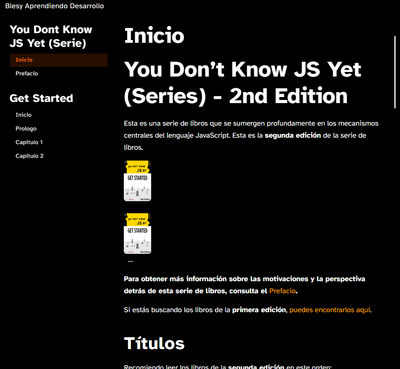Click the page's vertical scrollbar thumb

tap(395, 72)
